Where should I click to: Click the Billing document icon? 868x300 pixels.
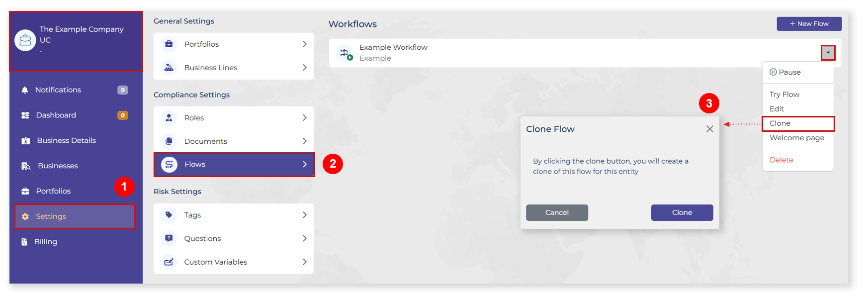point(24,242)
